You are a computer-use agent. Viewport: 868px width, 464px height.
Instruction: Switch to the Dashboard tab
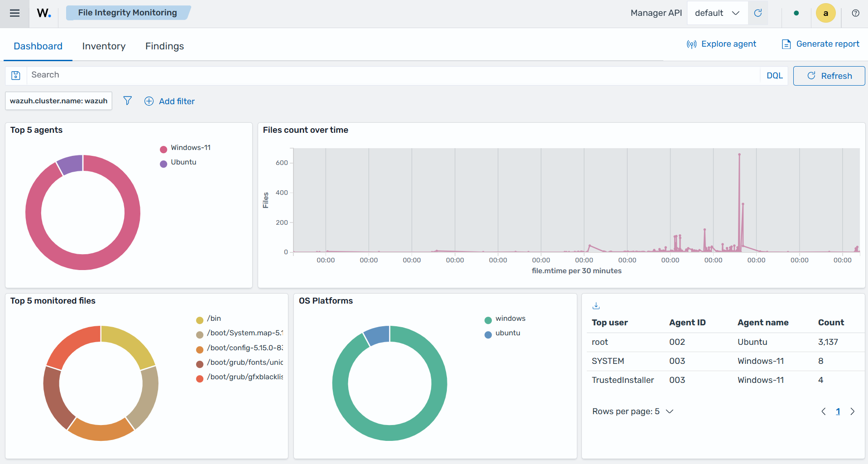tap(38, 46)
